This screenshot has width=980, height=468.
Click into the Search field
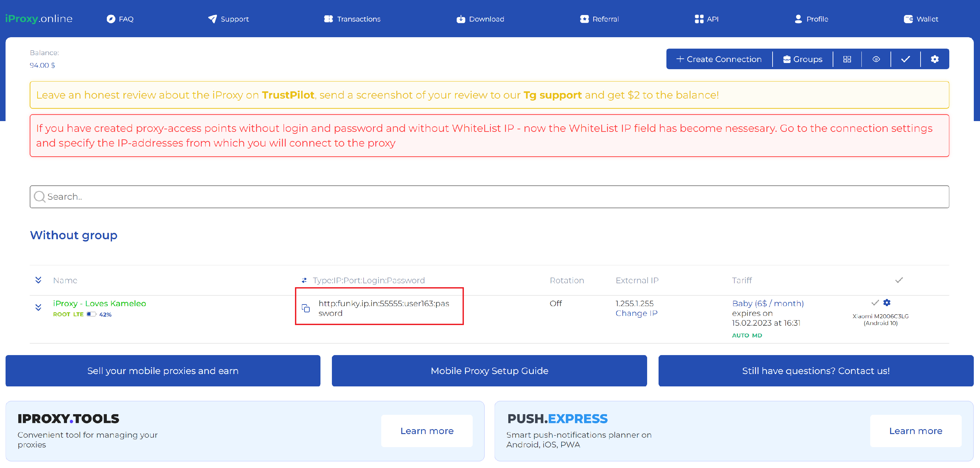(489, 197)
